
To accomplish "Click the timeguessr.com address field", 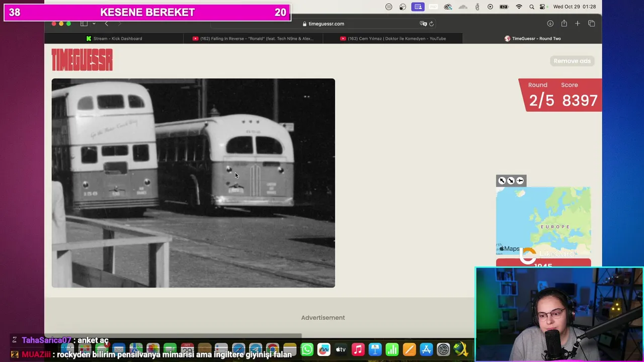I will [x=323, y=24].
